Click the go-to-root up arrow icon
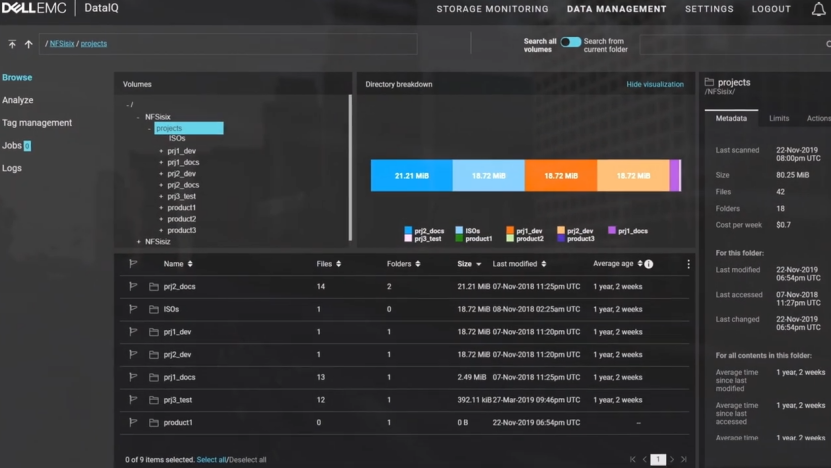Image resolution: width=831 pixels, height=468 pixels. click(x=12, y=44)
